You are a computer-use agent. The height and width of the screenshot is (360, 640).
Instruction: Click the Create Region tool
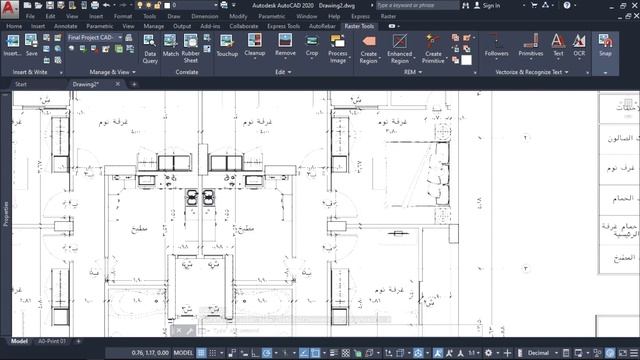(369, 48)
